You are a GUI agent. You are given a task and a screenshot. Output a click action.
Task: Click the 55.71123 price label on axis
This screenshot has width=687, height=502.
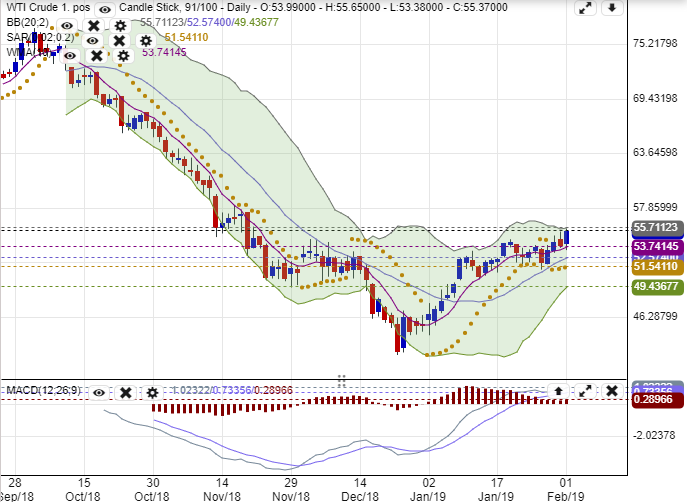pos(656,227)
